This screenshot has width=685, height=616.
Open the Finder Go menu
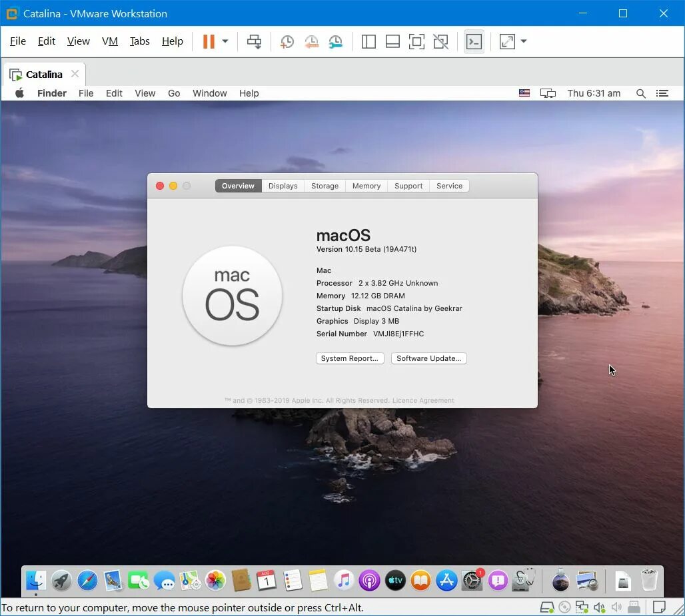pos(174,93)
